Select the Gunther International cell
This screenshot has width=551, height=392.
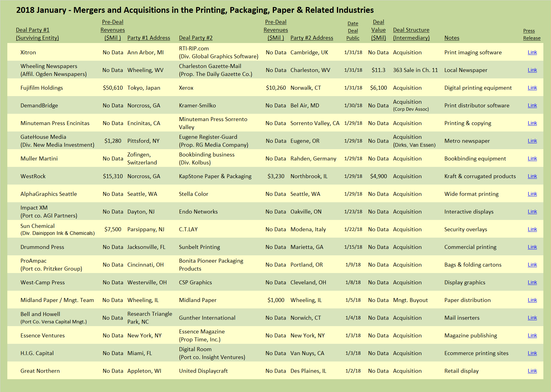[207, 318]
